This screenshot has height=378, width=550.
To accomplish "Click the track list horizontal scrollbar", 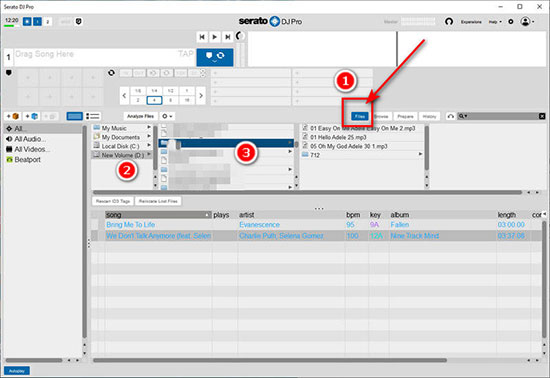I will [x=270, y=360].
